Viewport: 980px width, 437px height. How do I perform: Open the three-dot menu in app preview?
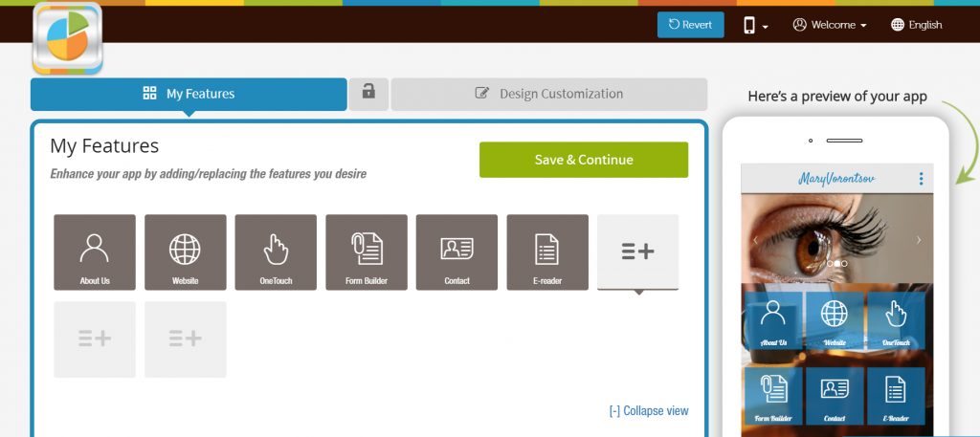[921, 179]
